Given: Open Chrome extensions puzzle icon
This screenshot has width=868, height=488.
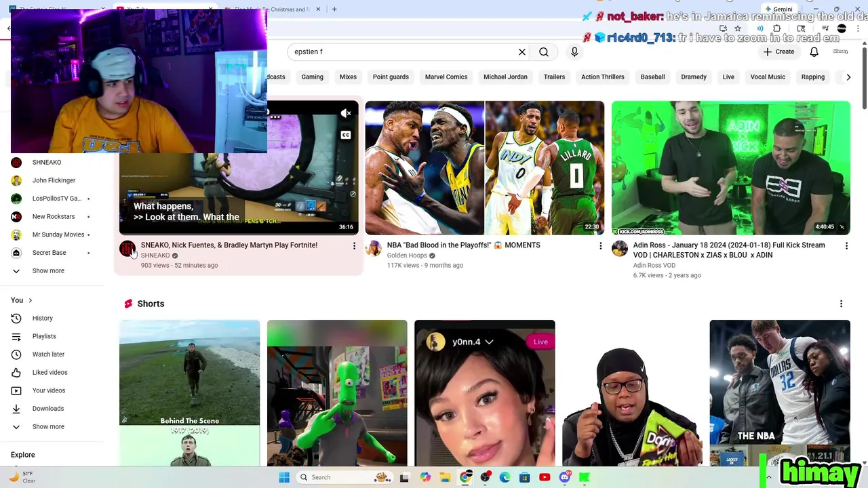Looking at the screenshot, I should 776,28.
